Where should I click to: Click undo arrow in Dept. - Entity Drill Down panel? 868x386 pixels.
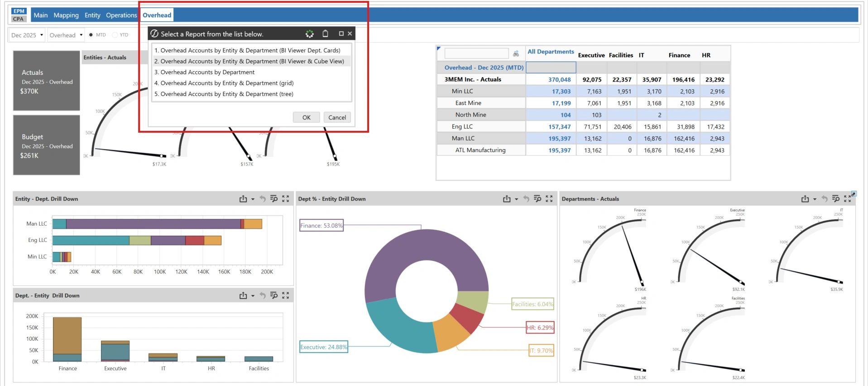[x=263, y=296]
